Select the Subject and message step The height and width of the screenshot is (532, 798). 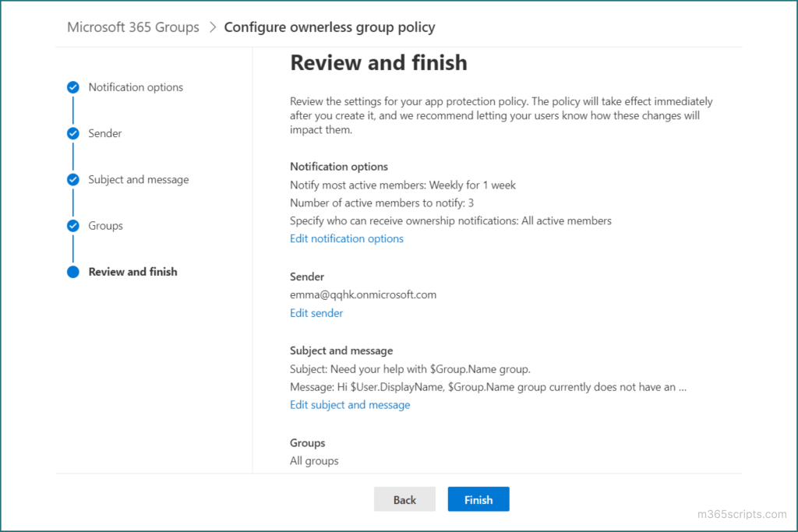pyautogui.click(x=138, y=179)
